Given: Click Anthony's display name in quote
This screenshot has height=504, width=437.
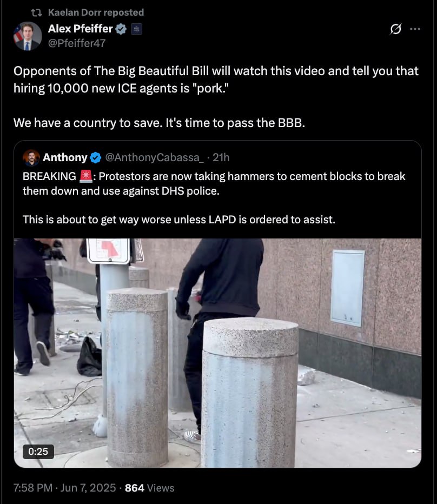Looking at the screenshot, I should click(65, 157).
